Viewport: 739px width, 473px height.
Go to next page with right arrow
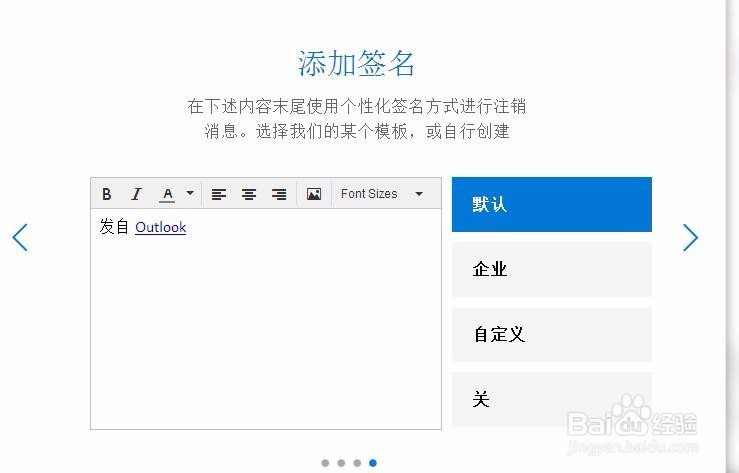pyautogui.click(x=690, y=237)
